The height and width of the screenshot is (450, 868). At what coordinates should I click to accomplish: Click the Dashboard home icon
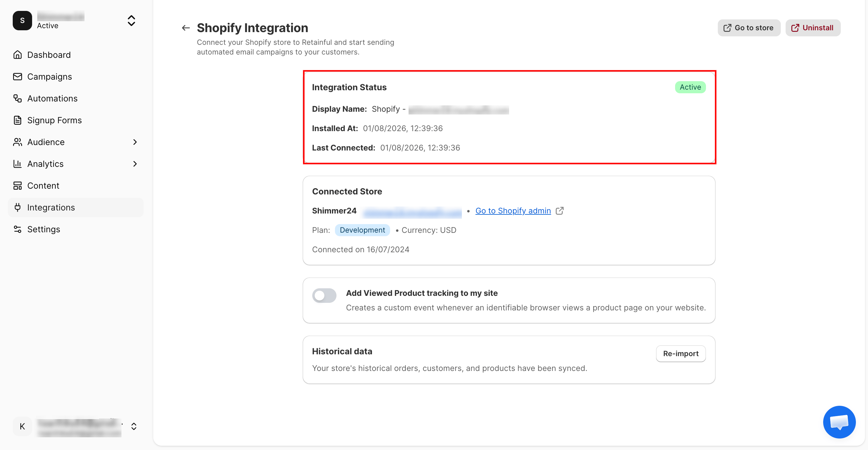(x=18, y=55)
